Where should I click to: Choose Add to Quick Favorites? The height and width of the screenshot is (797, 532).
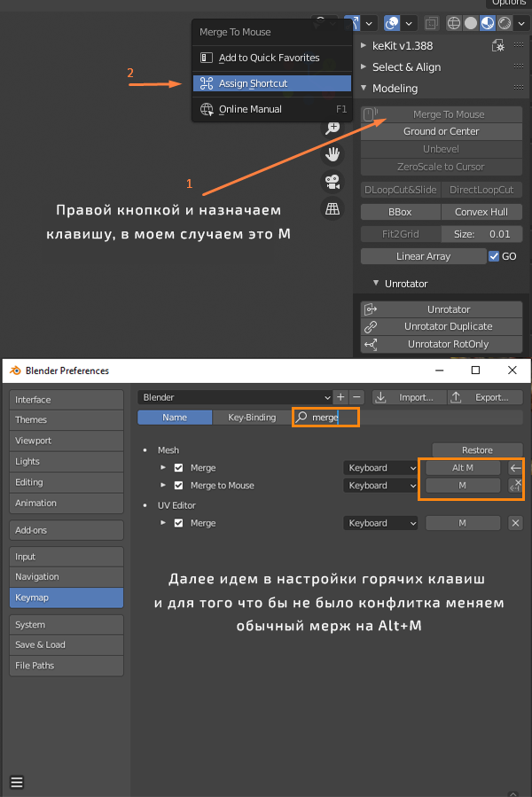point(272,58)
